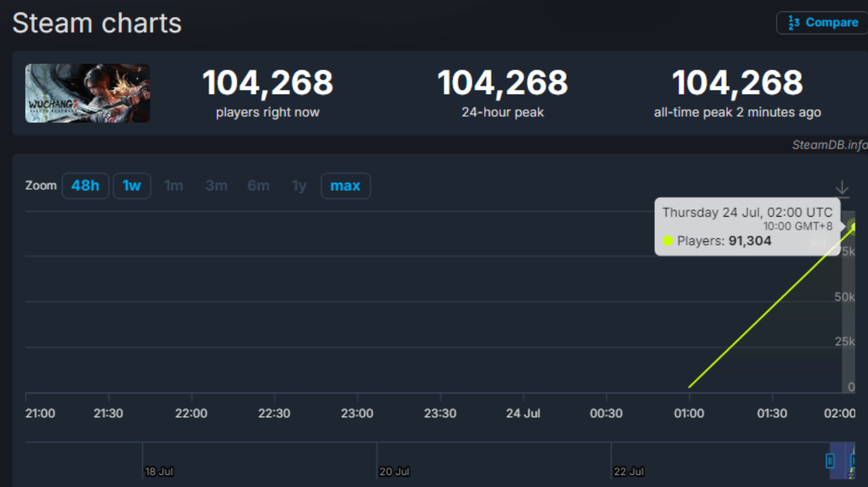Click the left navigator range handle
The image size is (868, 487).
(830, 461)
